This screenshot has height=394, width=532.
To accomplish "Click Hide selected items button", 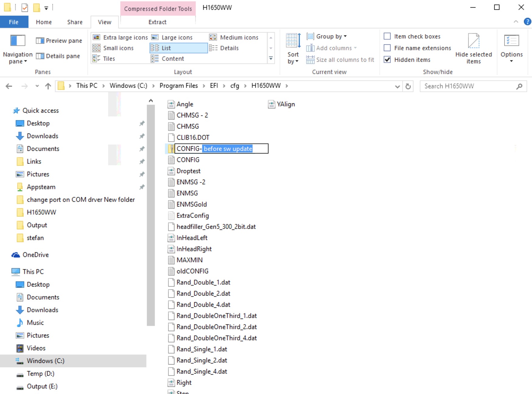I will point(474,49).
